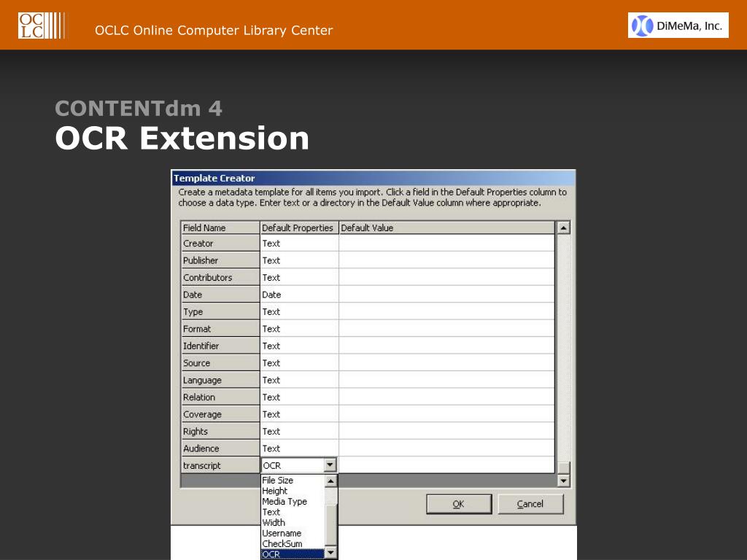Select the Source field name row
Viewport: 747px width, 560px height.
click(220, 363)
